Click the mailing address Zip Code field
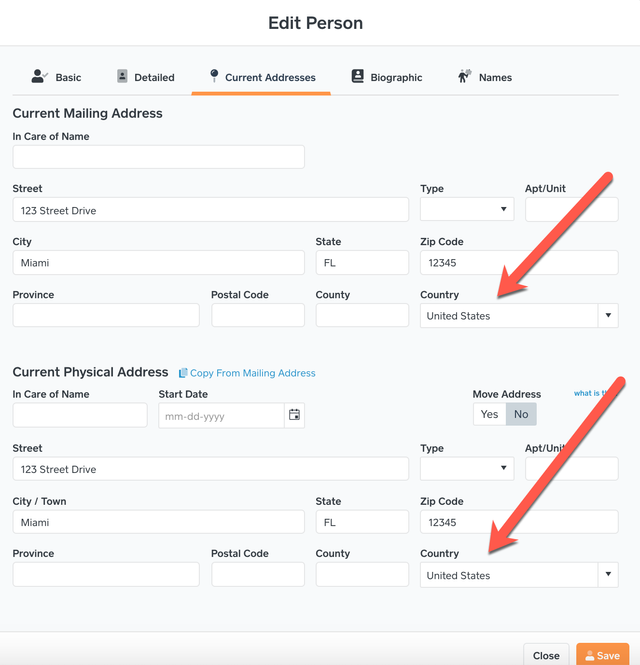Screen dimensions: 640x665 pyautogui.click(x=519, y=263)
